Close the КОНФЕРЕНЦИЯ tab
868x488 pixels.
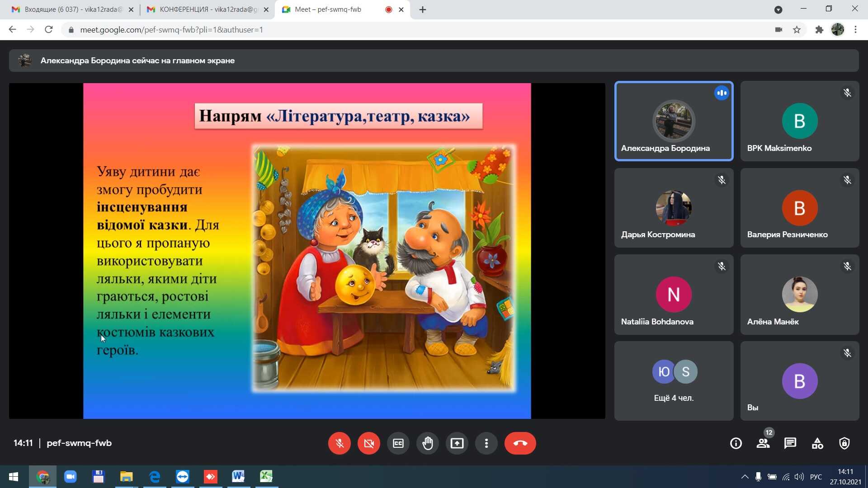[x=266, y=9]
